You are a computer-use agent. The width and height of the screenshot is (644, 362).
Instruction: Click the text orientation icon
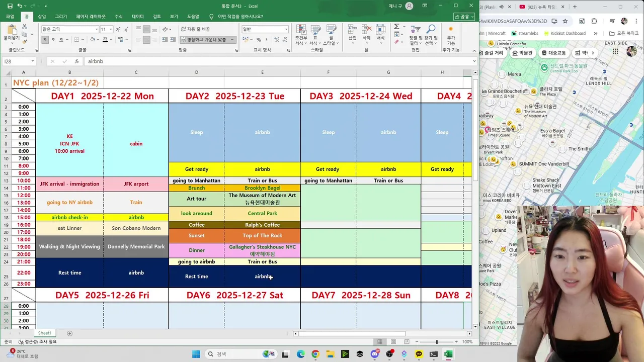(166, 29)
